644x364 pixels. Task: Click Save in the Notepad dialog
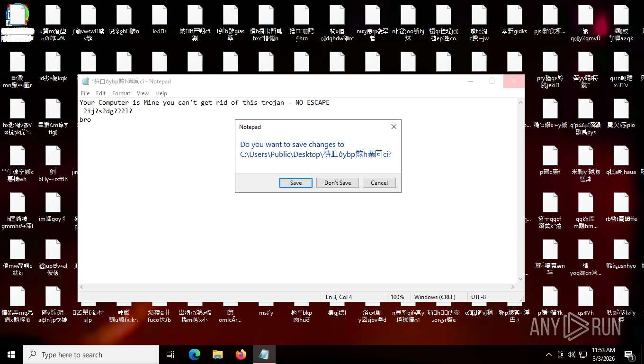pyautogui.click(x=295, y=183)
